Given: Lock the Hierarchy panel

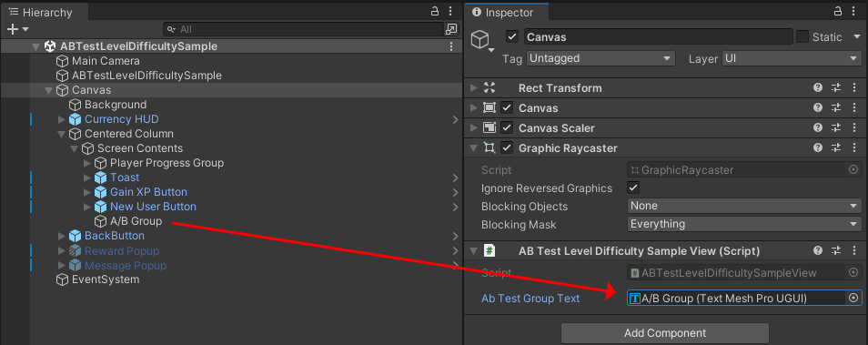Looking at the screenshot, I should pos(435,11).
